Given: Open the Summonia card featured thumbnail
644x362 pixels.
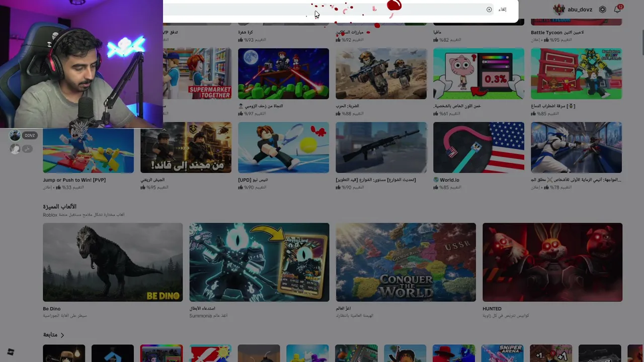Looking at the screenshot, I should [259, 262].
